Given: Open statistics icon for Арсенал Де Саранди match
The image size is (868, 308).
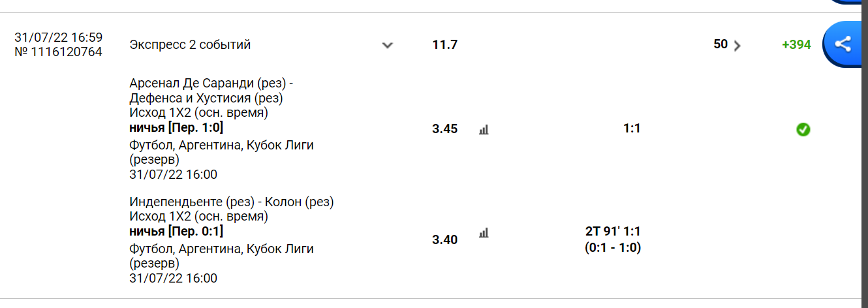Looking at the screenshot, I should (484, 129).
